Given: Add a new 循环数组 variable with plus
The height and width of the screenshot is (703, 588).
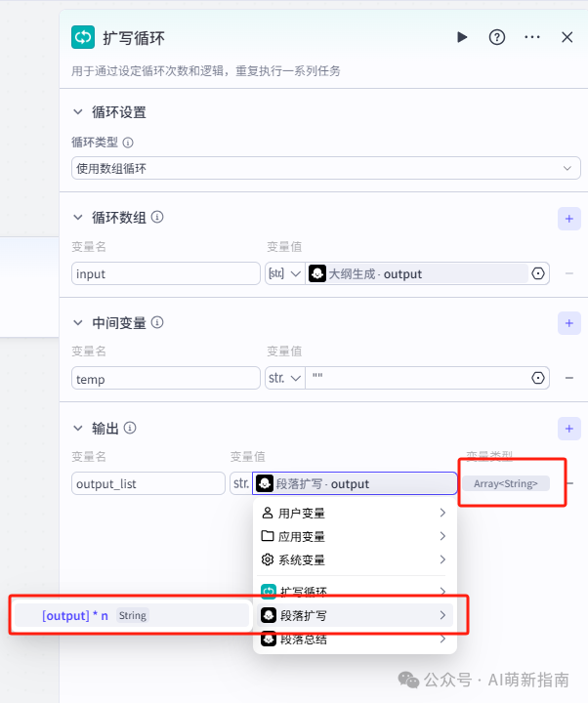Looking at the screenshot, I should [569, 219].
